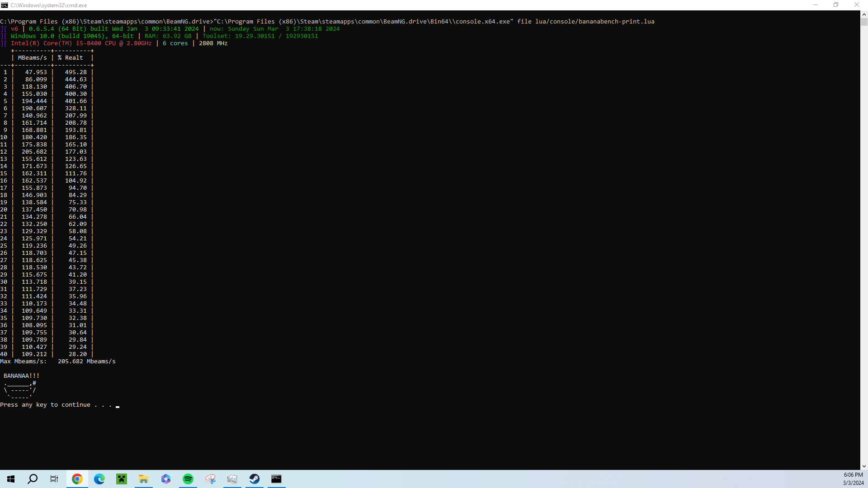Open the Snipping Tool taskbar icon
This screenshot has height=488, width=868.
[210, 479]
